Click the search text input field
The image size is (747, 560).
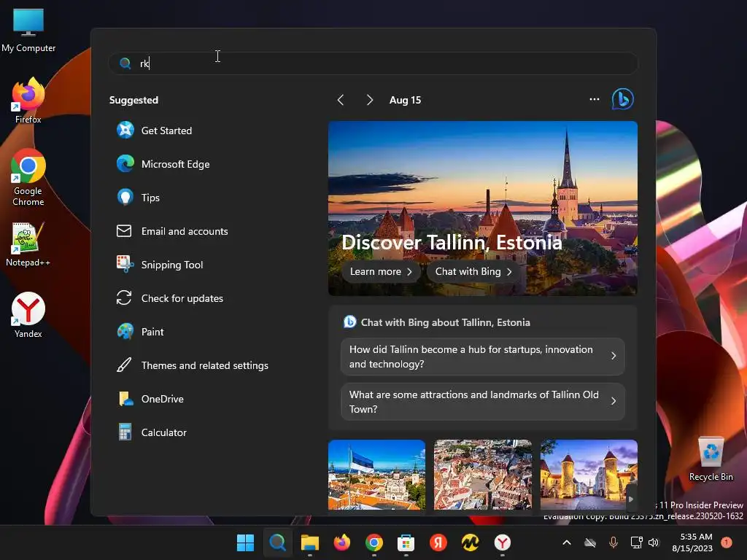click(373, 63)
